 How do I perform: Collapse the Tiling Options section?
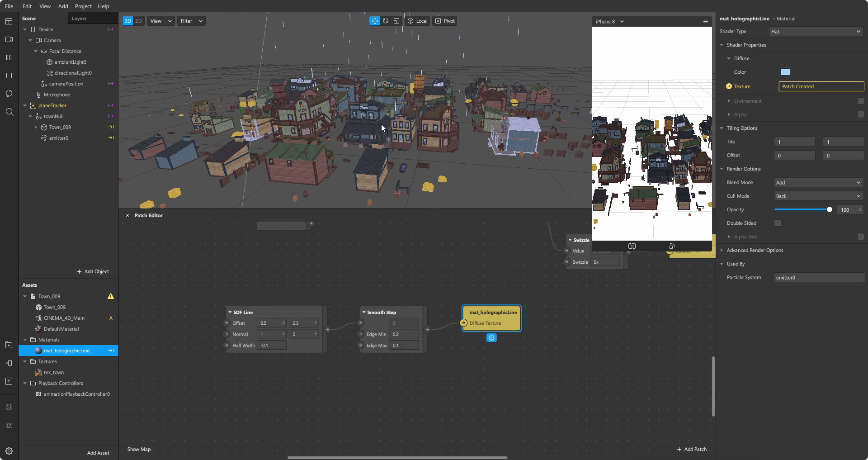pyautogui.click(x=722, y=128)
